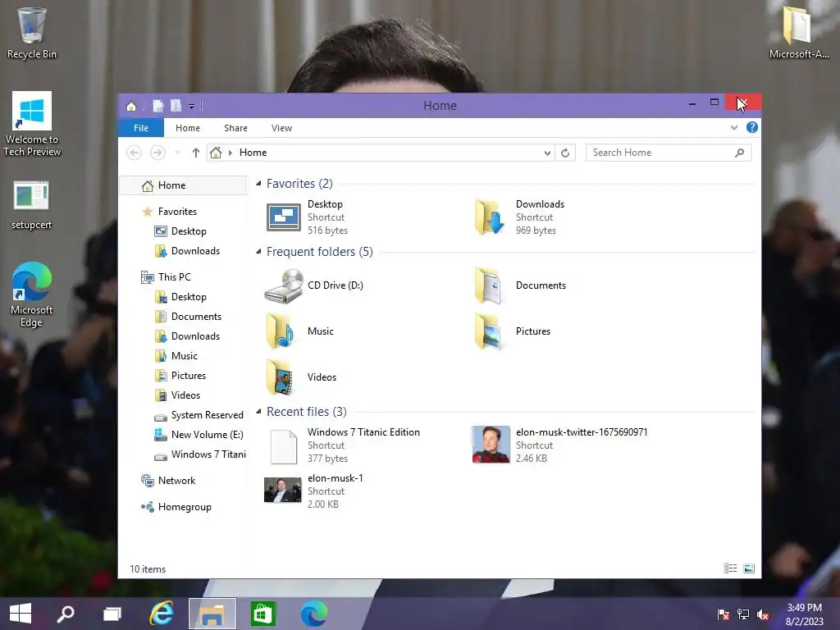Click Properties icon in quick access toolbar
Screen dimensions: 840x630
pyautogui.click(x=158, y=106)
